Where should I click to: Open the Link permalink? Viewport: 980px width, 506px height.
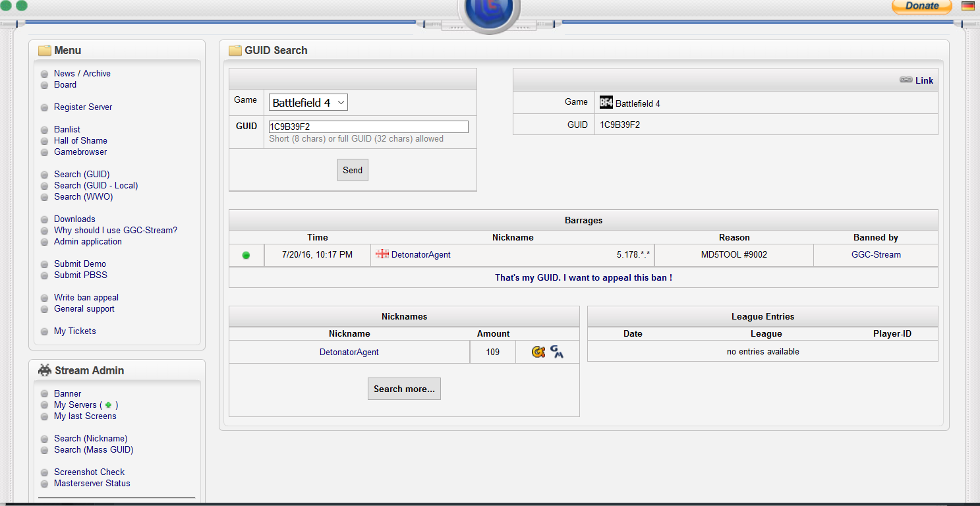(924, 80)
